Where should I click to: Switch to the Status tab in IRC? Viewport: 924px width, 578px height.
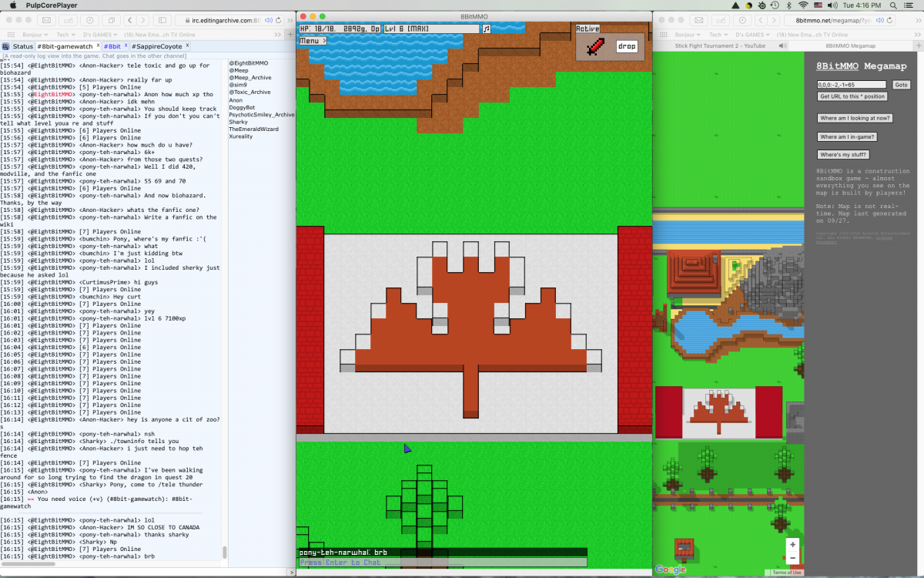[x=22, y=47]
